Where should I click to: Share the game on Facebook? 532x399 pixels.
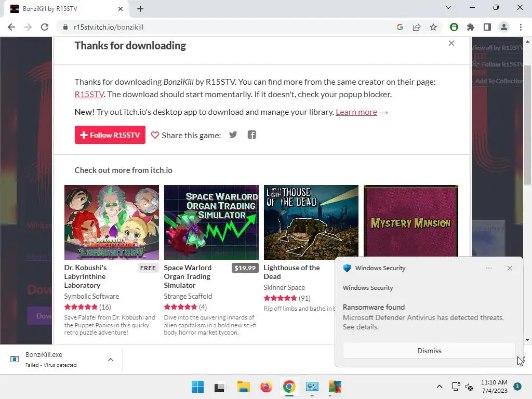pos(252,135)
